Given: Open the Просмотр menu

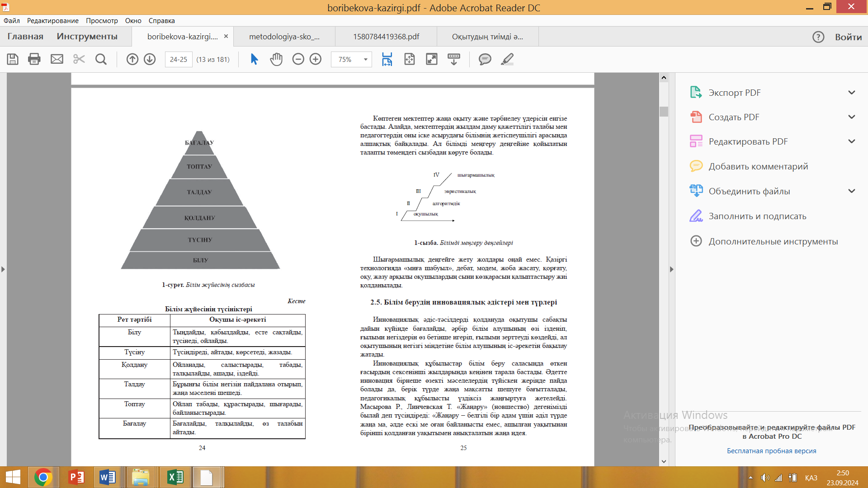Looking at the screenshot, I should pos(102,21).
